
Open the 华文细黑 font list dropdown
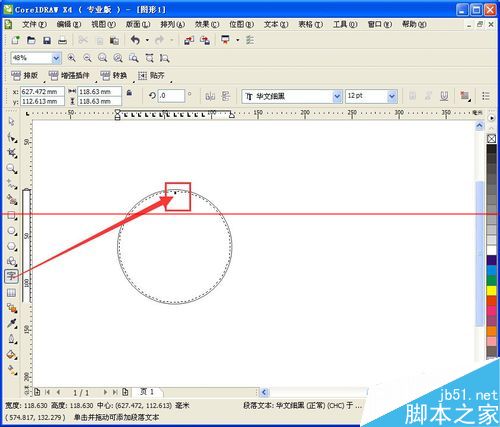click(337, 96)
